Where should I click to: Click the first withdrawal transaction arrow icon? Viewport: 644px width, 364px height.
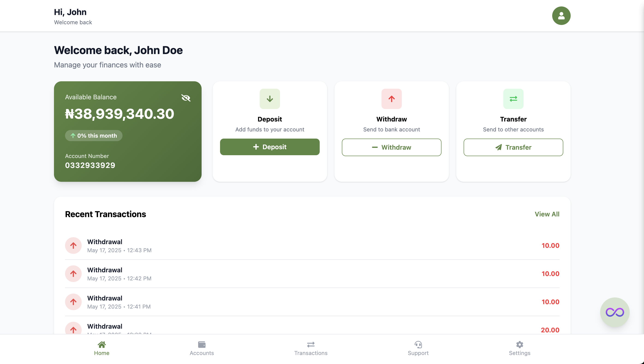(73, 245)
